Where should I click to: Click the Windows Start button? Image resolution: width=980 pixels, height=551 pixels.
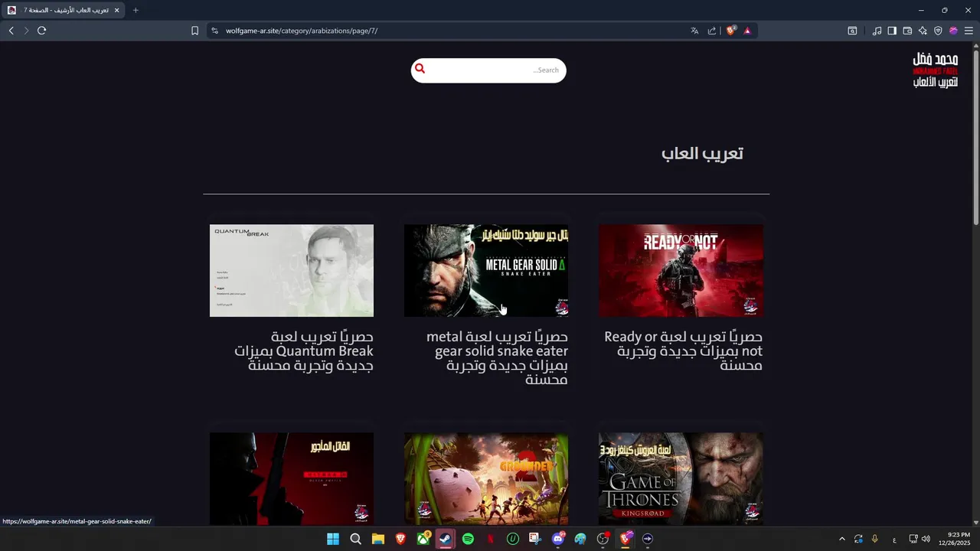coord(333,539)
